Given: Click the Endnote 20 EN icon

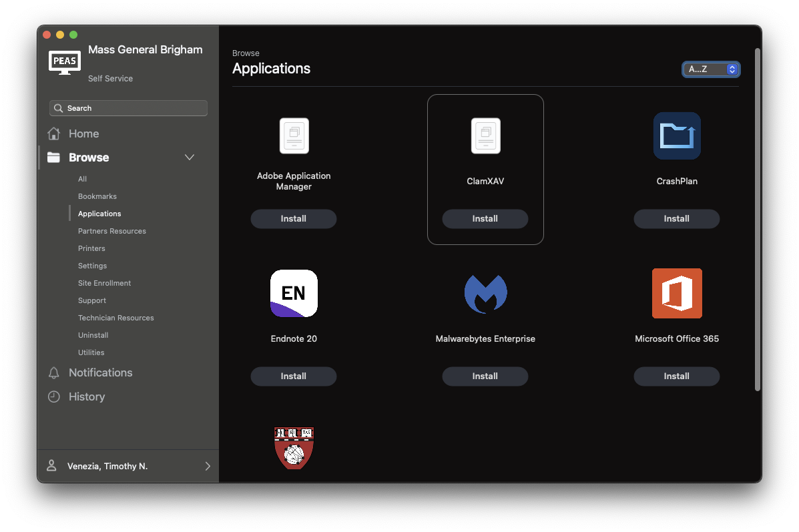Looking at the screenshot, I should point(294,293).
